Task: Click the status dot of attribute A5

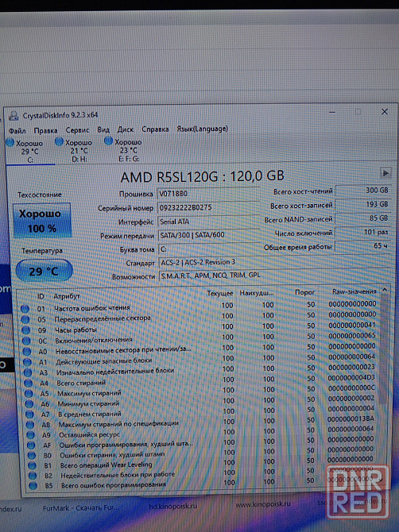Action: coord(29,394)
